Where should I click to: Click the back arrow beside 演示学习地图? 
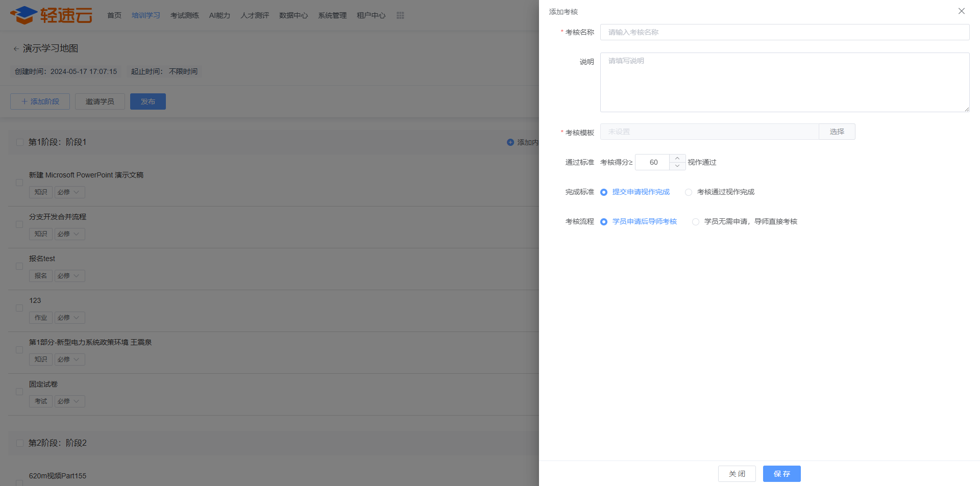coord(16,49)
